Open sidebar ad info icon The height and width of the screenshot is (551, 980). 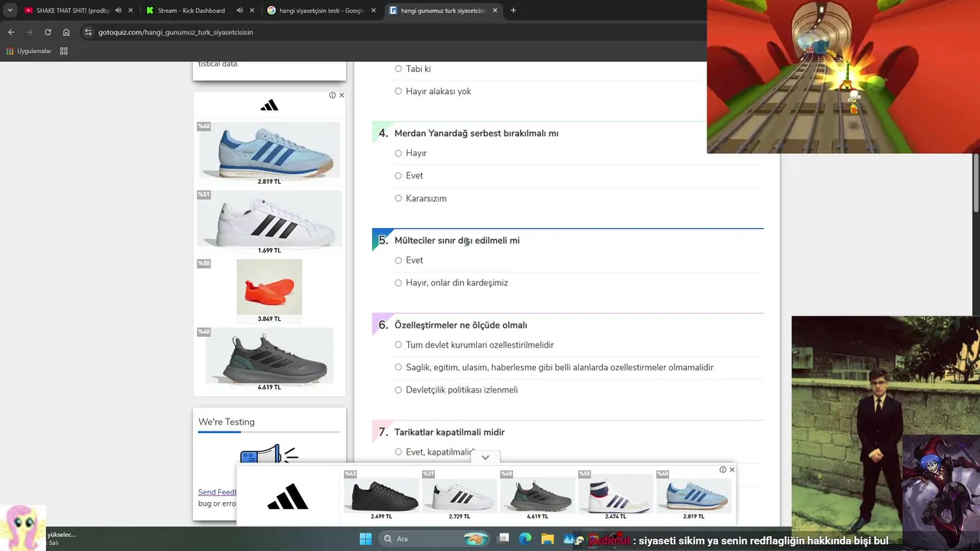(332, 95)
